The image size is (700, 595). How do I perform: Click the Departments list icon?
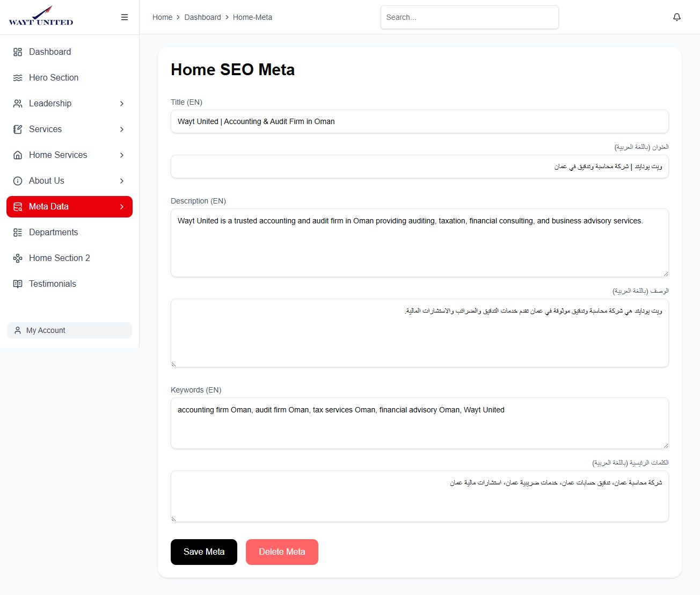pos(18,233)
